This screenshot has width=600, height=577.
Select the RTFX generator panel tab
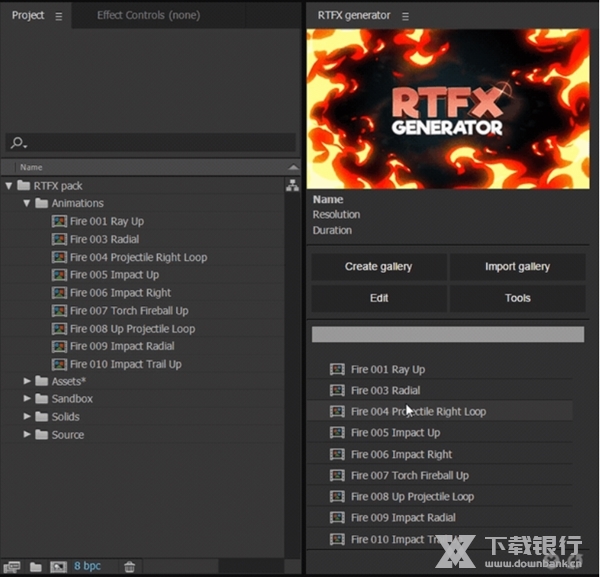(354, 15)
